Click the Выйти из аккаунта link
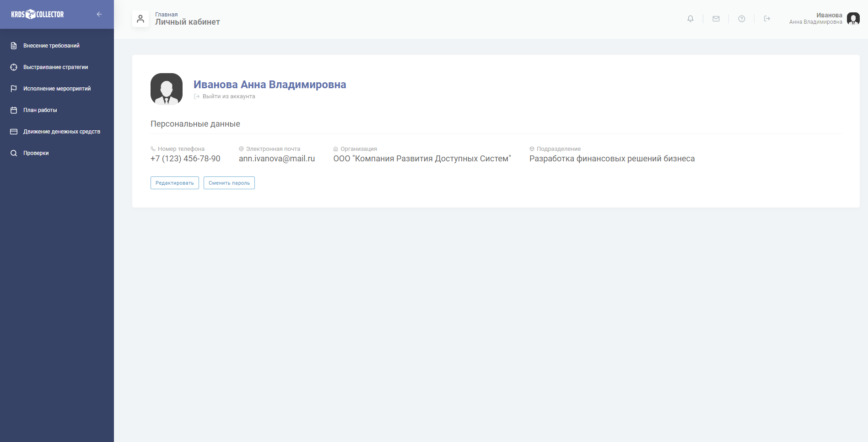The width and height of the screenshot is (868, 442). point(225,96)
